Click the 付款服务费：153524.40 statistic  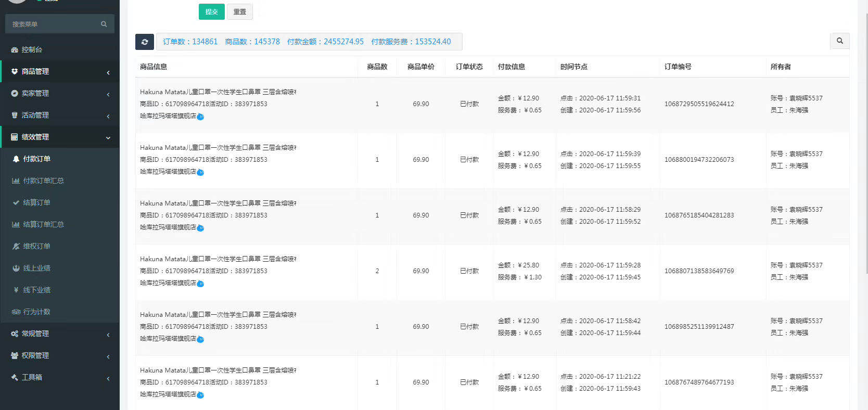pyautogui.click(x=411, y=42)
